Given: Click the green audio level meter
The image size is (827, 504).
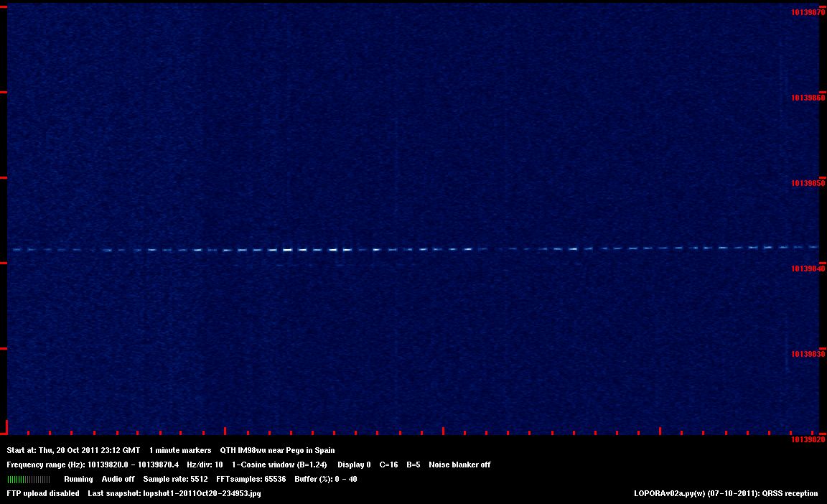Looking at the screenshot, I should 29,479.
